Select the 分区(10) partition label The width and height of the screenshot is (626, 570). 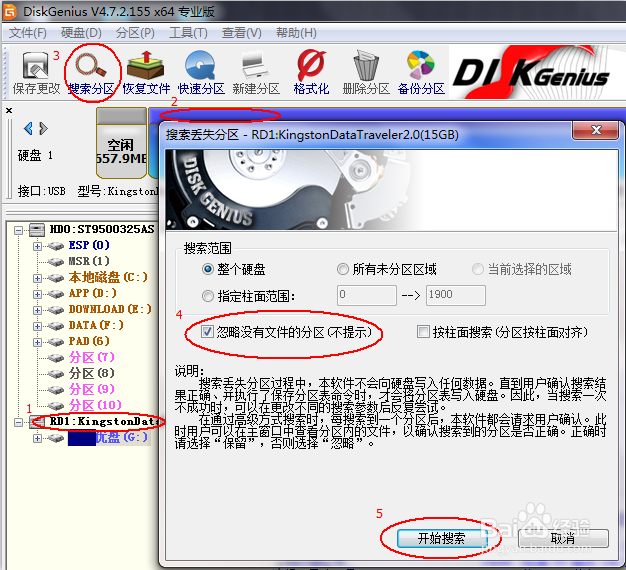(x=95, y=405)
